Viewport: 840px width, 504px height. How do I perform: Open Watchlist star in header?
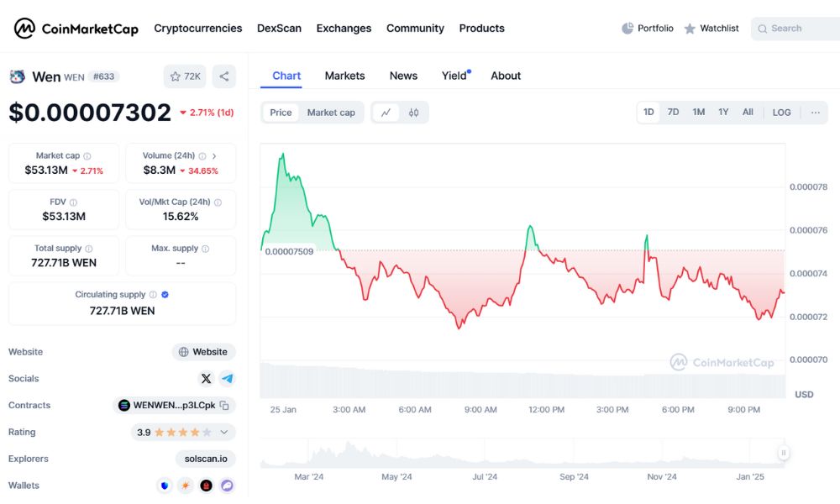click(690, 29)
